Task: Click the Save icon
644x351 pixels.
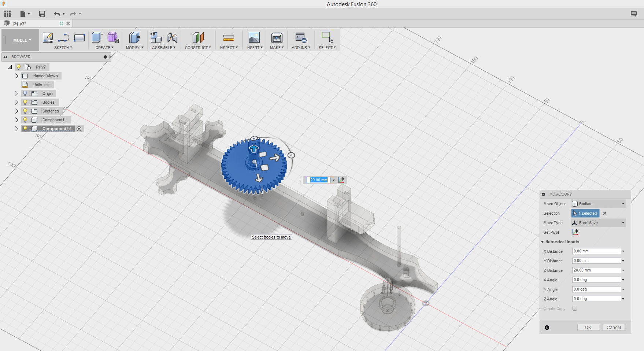Action: (42, 14)
